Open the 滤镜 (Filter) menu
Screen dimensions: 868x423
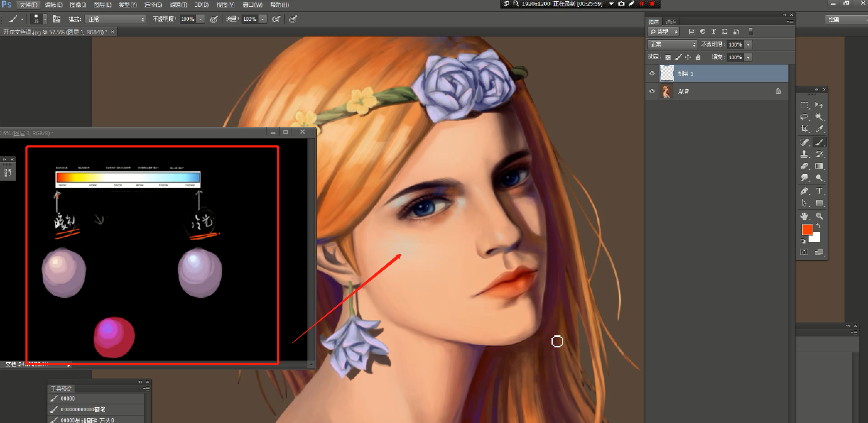(x=178, y=5)
